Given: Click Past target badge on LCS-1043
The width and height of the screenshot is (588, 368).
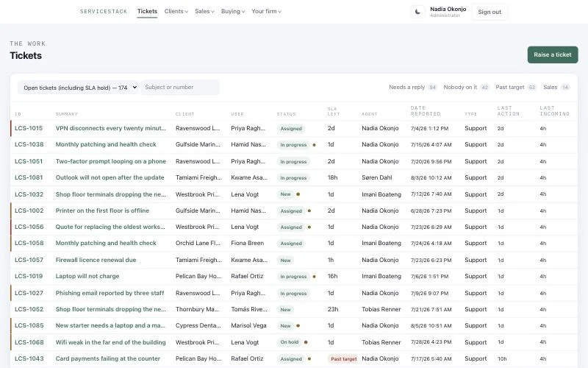Looking at the screenshot, I should click(343, 358).
